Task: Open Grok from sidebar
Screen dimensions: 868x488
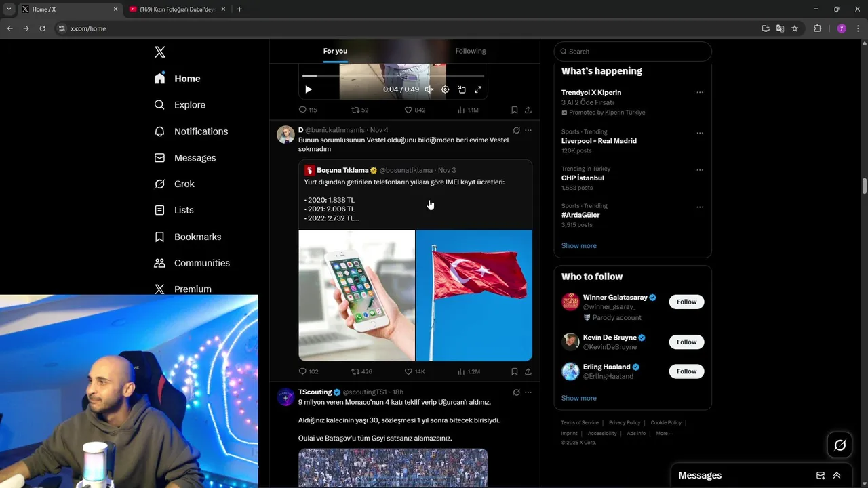Action: pos(174,184)
